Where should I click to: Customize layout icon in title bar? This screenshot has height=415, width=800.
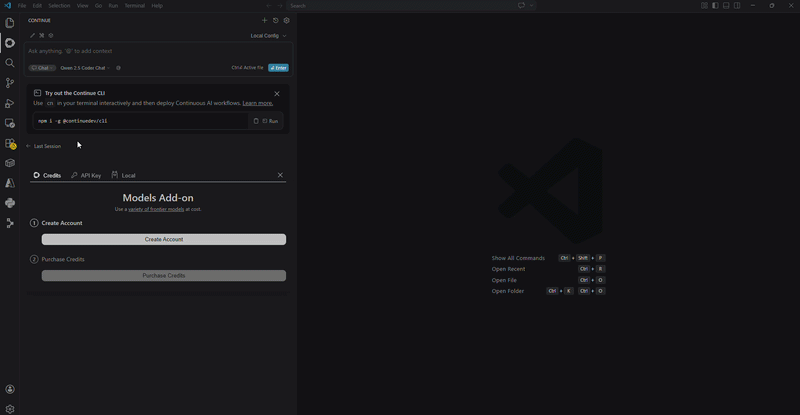[x=704, y=6]
